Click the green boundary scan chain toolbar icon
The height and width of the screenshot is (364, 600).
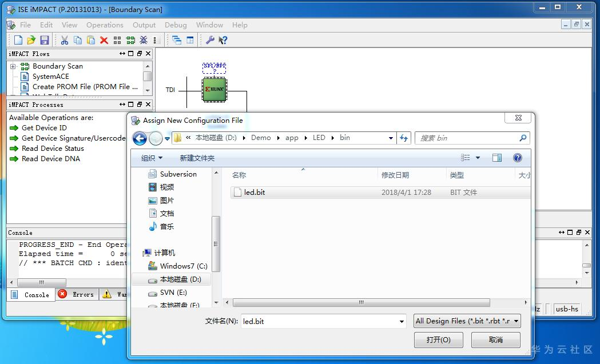(130, 40)
